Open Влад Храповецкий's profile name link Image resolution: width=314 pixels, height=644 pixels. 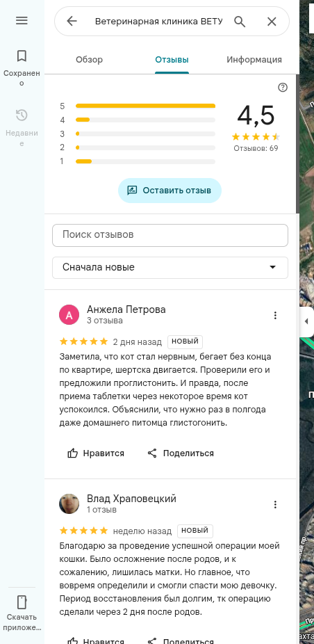pos(131,499)
